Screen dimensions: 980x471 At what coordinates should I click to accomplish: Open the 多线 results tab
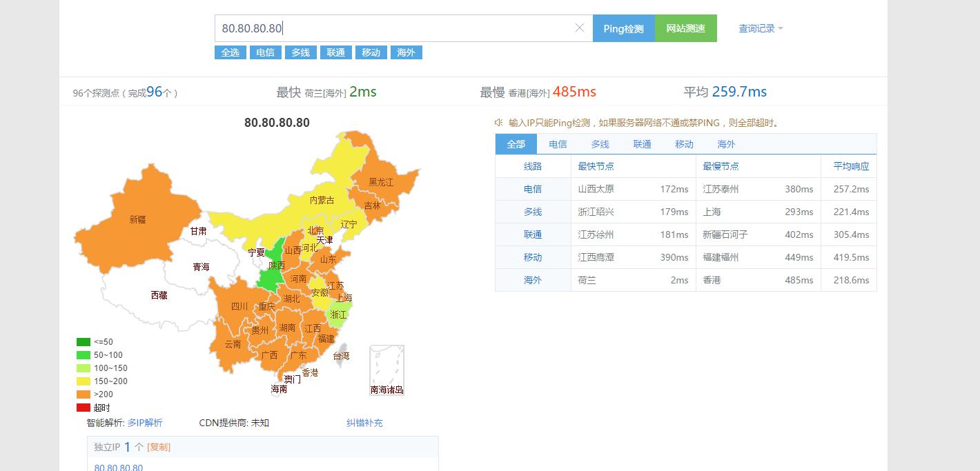[599, 143]
